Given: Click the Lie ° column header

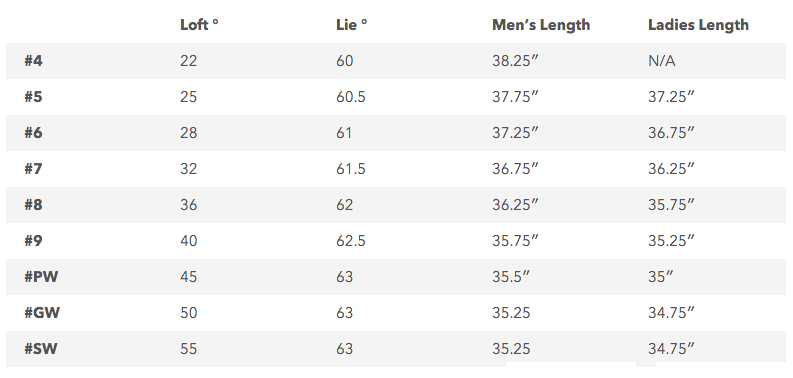Looking at the screenshot, I should click(351, 25).
